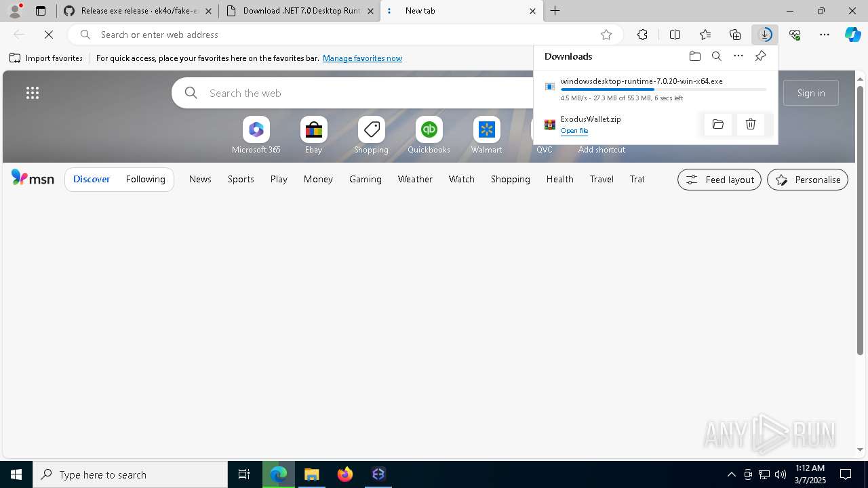Toggle the Downloads toolbar button
Screen dimensions: 868x488
(765, 35)
